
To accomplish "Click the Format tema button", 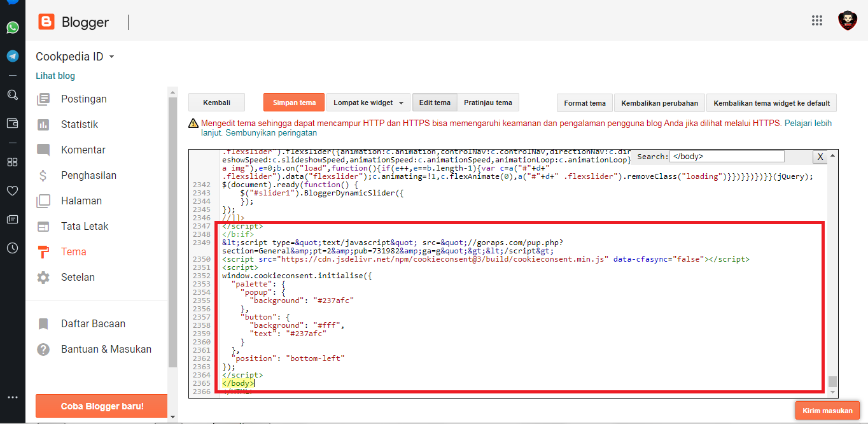I will [x=585, y=103].
